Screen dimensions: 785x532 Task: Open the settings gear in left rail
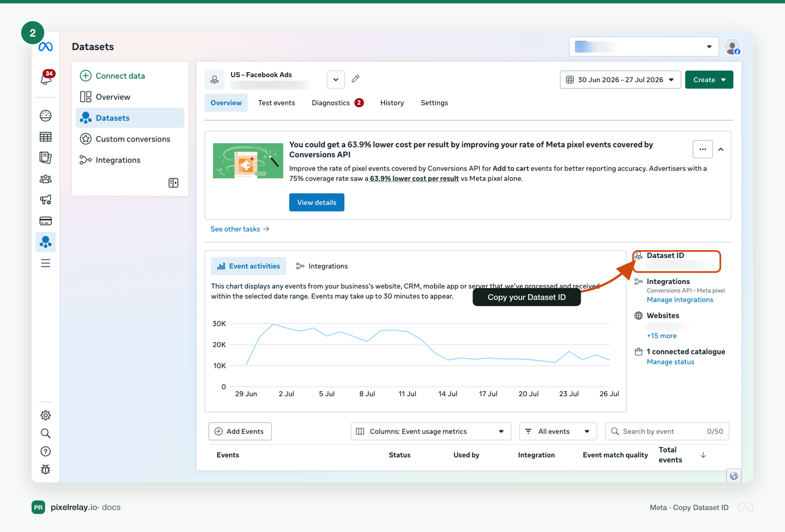(x=46, y=415)
